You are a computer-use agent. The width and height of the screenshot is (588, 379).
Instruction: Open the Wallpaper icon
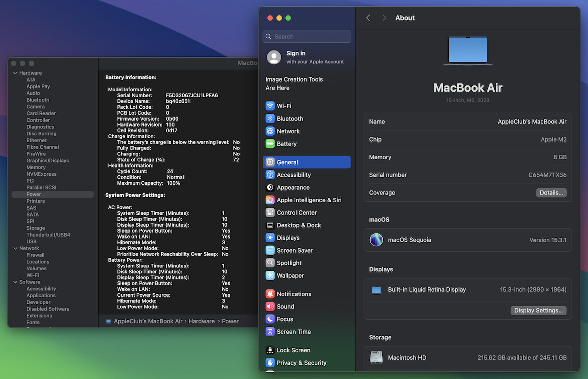[x=270, y=276]
